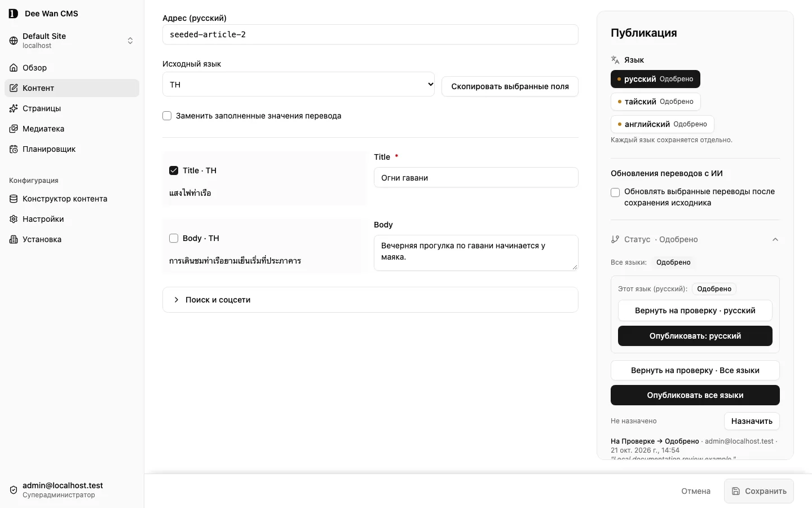Click the Назначить button

tap(752, 421)
